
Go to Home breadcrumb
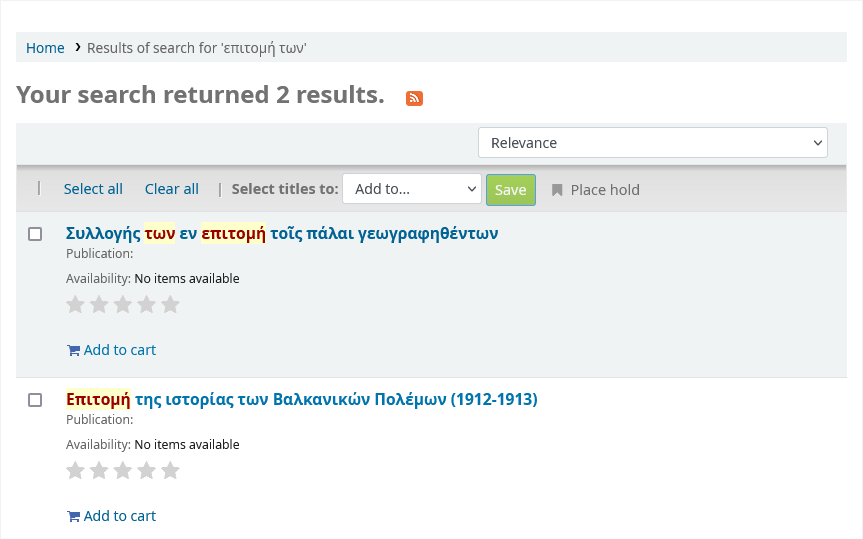click(45, 48)
